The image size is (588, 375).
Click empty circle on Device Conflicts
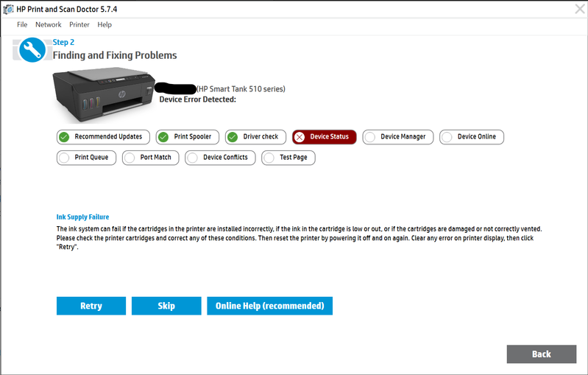tap(192, 158)
